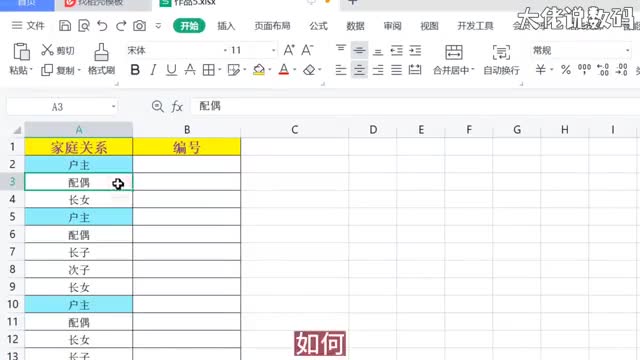Switch to 页面布局 ribbon tab
Screen dimensions: 640x360
(272, 26)
